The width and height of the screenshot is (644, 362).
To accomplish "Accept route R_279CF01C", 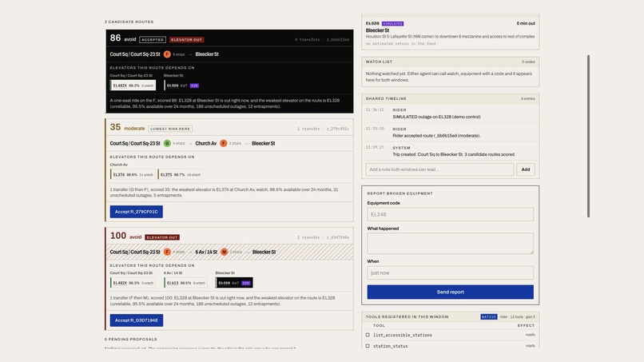I will (137, 212).
